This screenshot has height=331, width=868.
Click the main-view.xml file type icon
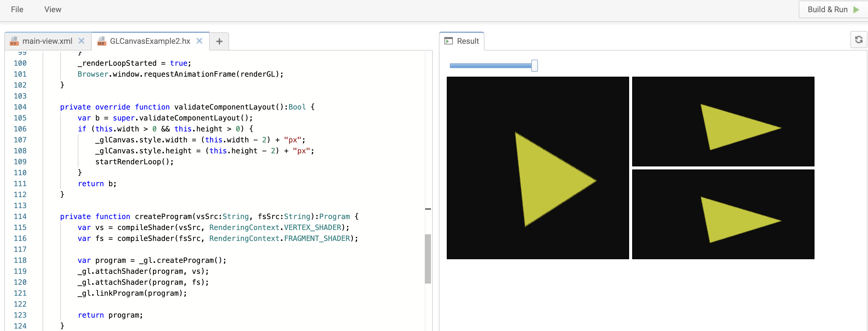(14, 41)
